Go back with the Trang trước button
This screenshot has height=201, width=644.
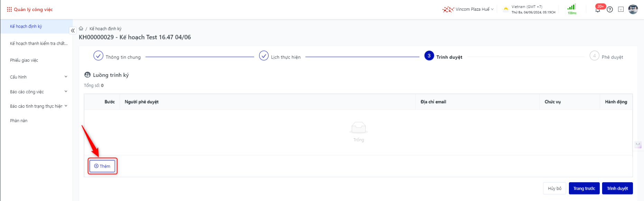(584, 189)
